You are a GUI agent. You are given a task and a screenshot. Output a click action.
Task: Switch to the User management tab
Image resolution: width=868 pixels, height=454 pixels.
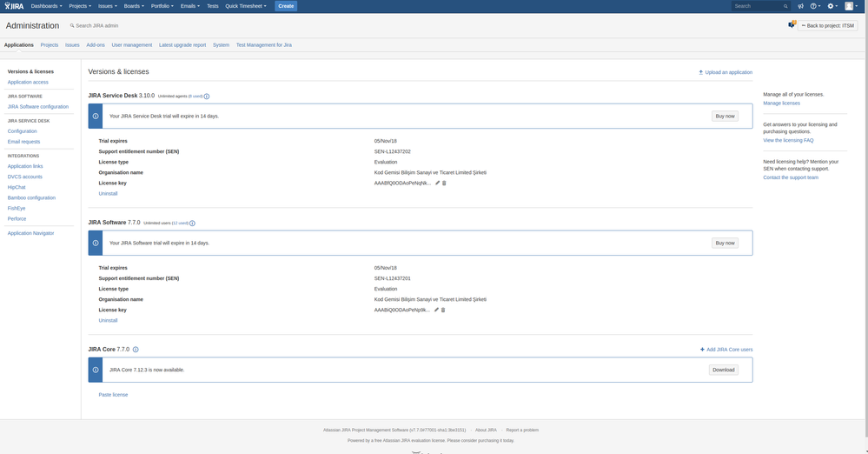tap(132, 45)
